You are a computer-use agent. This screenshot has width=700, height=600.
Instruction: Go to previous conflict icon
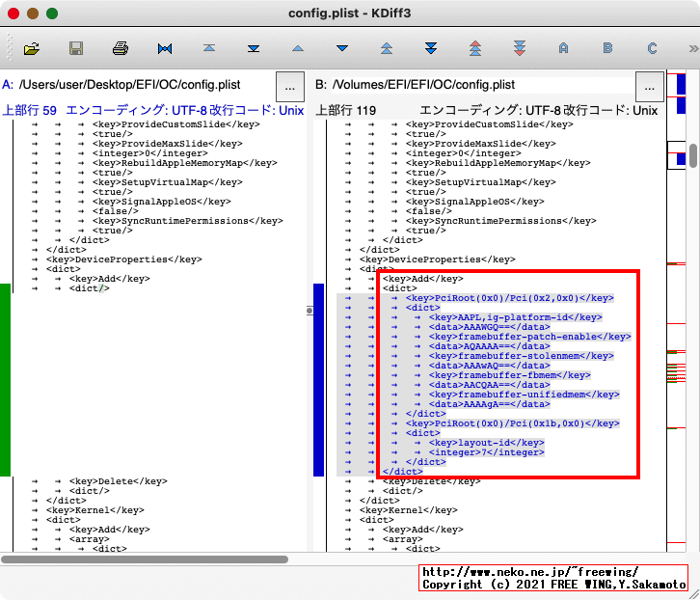(x=387, y=48)
